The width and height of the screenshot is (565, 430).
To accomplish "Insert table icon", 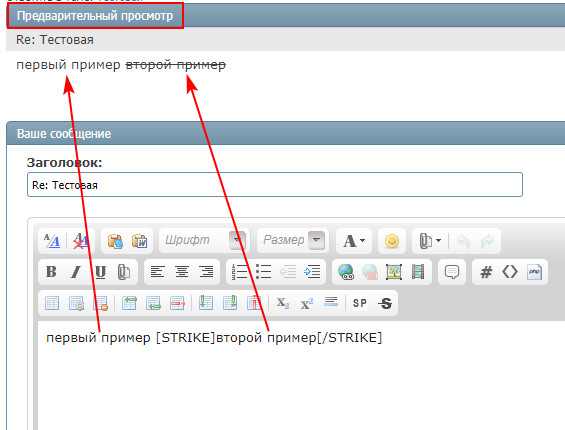I will [52, 303].
